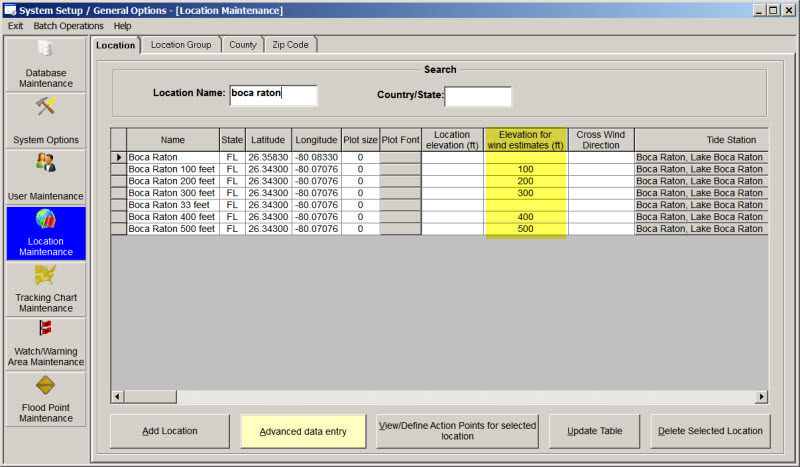Click the Delete Selected Location button

coord(710,431)
